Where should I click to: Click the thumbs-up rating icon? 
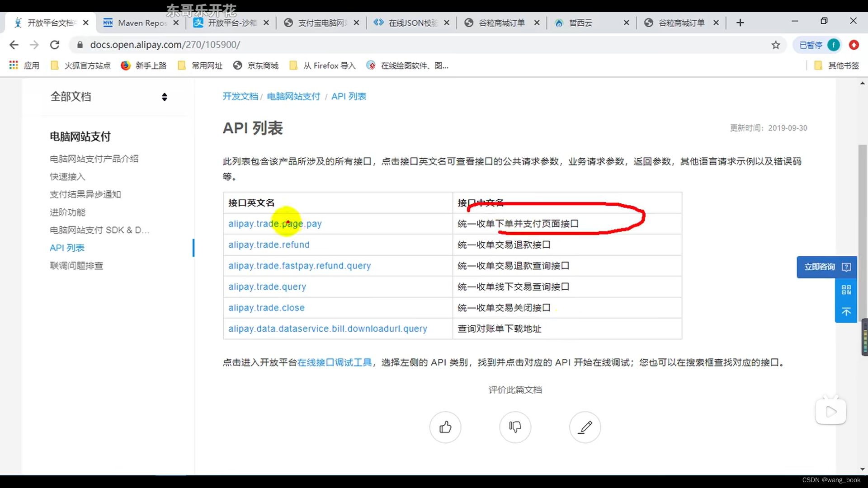point(445,427)
